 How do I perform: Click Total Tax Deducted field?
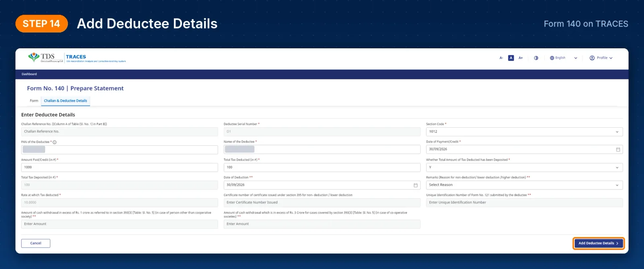[322, 167]
